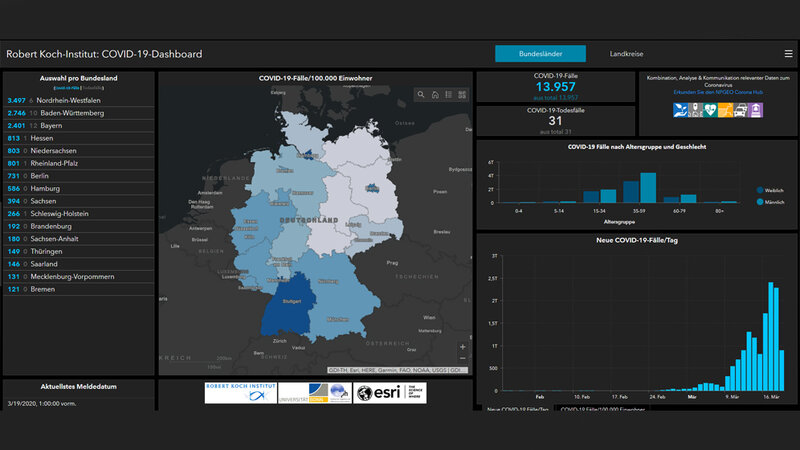
Task: Open the map legend list icon
Action: pos(449,95)
